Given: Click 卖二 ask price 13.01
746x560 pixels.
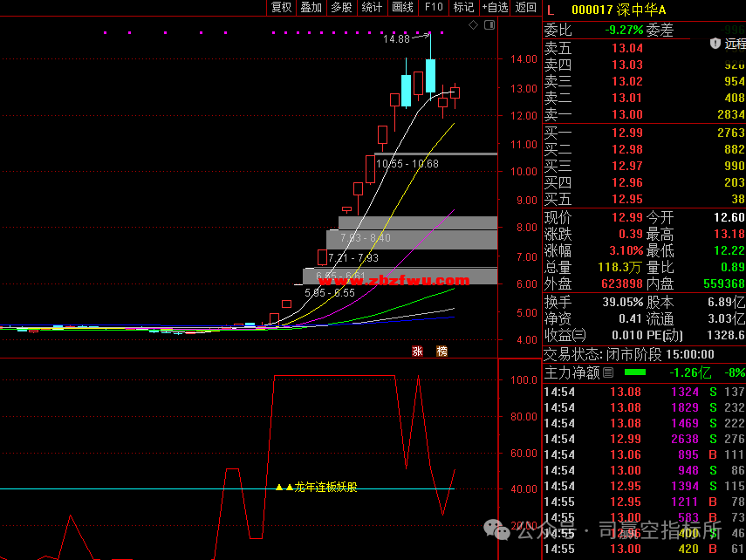Looking at the screenshot, I should 627,98.
